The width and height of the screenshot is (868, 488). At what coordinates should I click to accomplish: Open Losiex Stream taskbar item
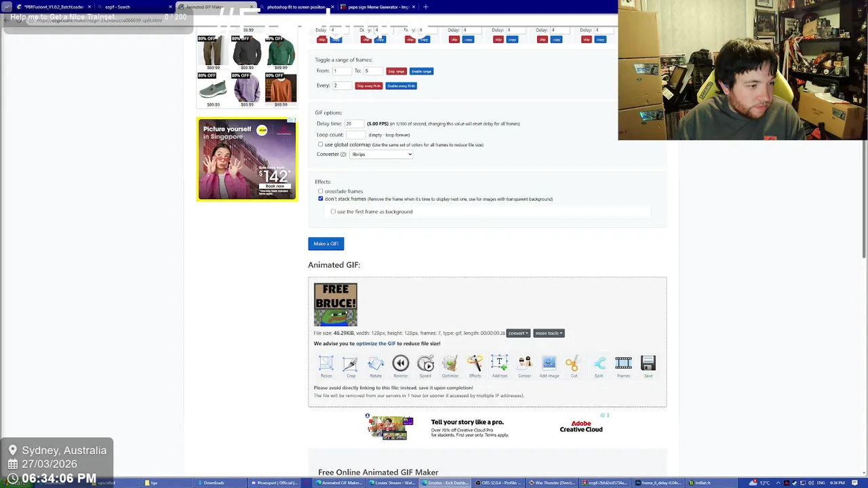point(393,483)
